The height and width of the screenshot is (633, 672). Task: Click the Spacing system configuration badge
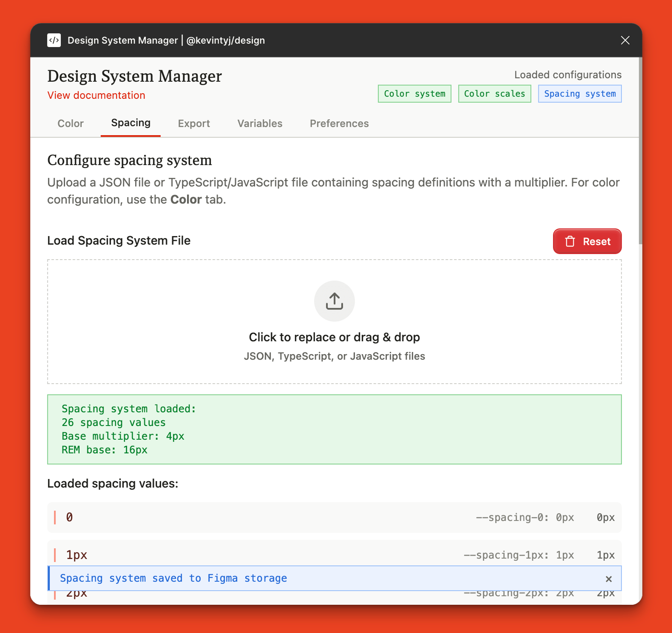point(580,94)
